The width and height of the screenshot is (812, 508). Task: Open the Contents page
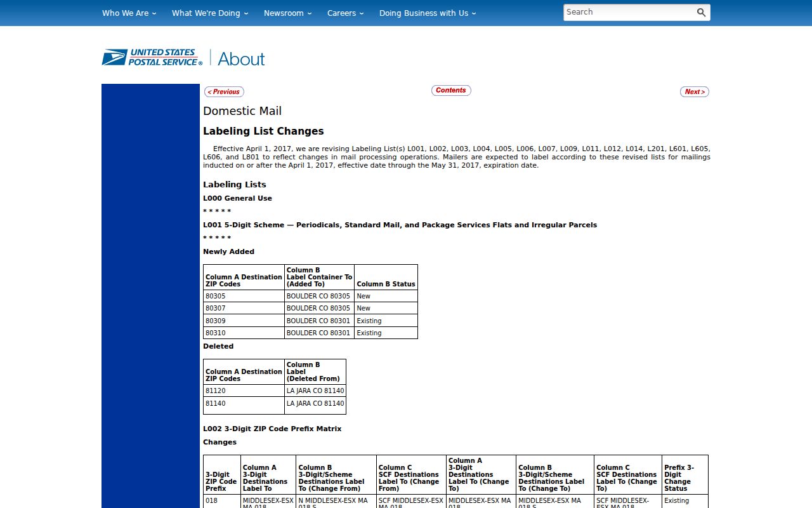tap(451, 90)
